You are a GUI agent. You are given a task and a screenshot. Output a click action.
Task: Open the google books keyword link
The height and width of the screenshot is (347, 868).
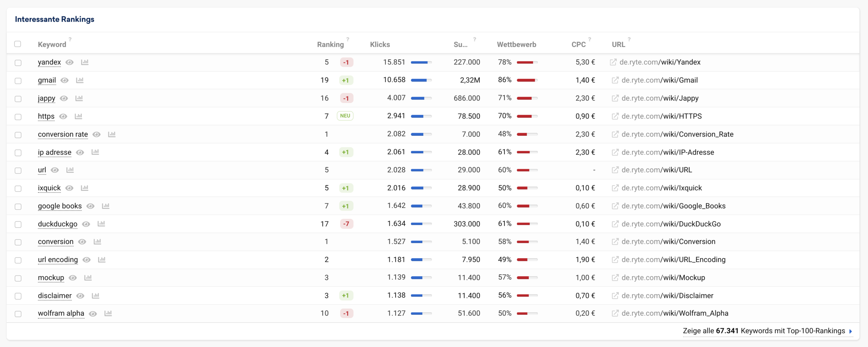click(60, 206)
